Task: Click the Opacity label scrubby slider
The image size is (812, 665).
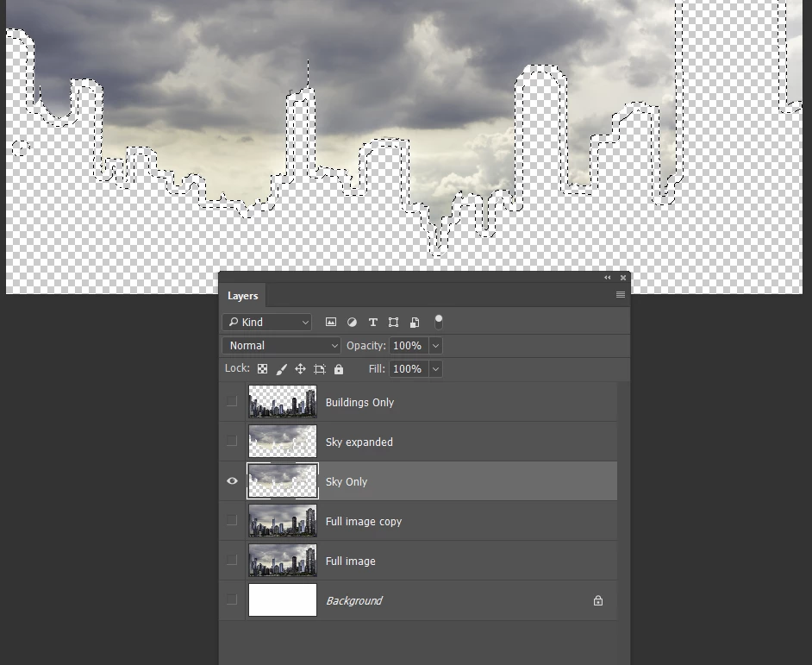Action: [366, 346]
